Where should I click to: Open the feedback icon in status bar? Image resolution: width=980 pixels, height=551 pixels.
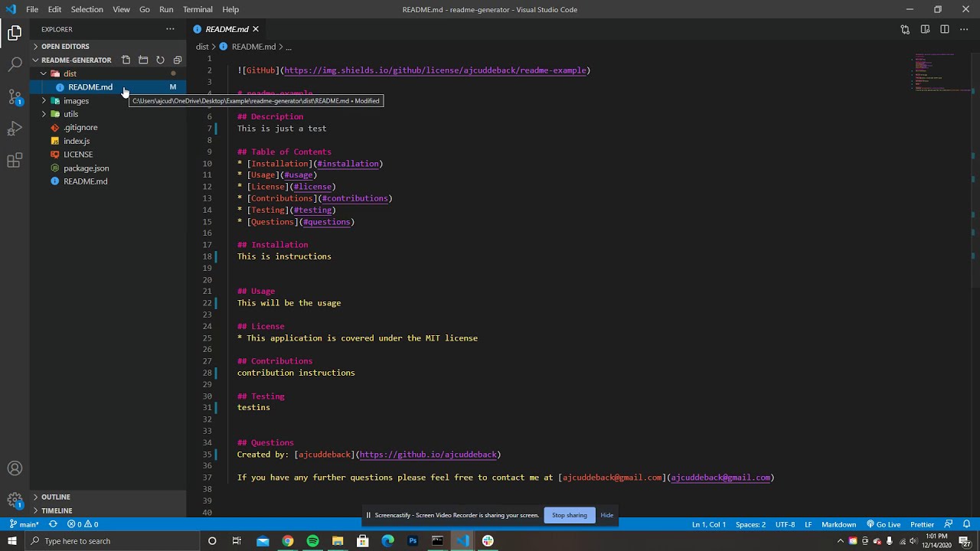(949, 524)
